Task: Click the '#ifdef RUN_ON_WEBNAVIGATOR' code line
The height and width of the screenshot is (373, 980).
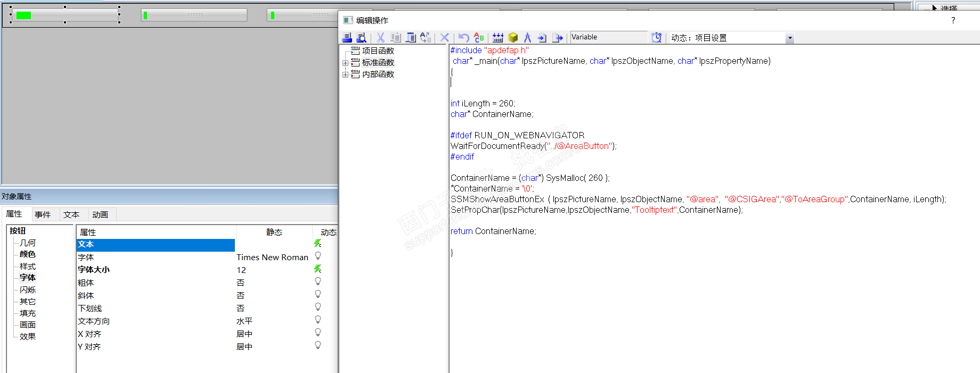Action: (x=517, y=136)
